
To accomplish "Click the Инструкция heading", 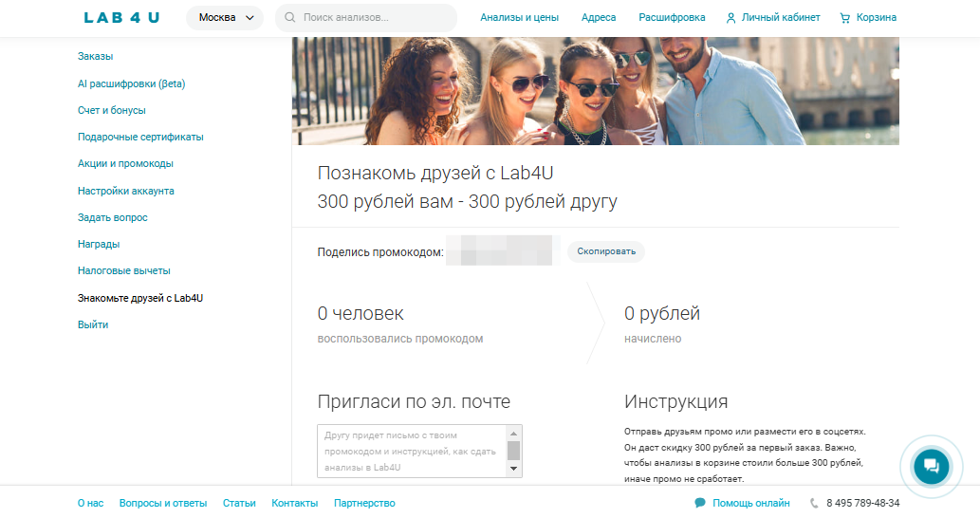I will click(676, 401).
